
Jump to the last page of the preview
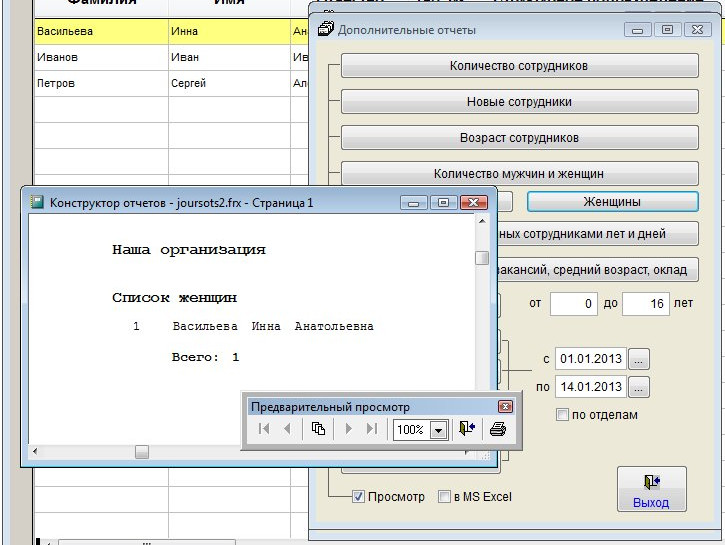coord(372,429)
